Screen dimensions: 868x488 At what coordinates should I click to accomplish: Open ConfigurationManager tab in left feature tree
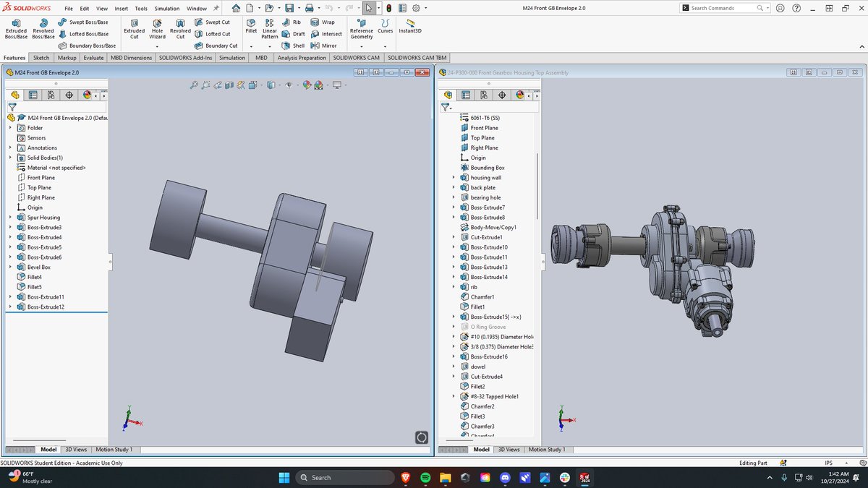(51, 95)
